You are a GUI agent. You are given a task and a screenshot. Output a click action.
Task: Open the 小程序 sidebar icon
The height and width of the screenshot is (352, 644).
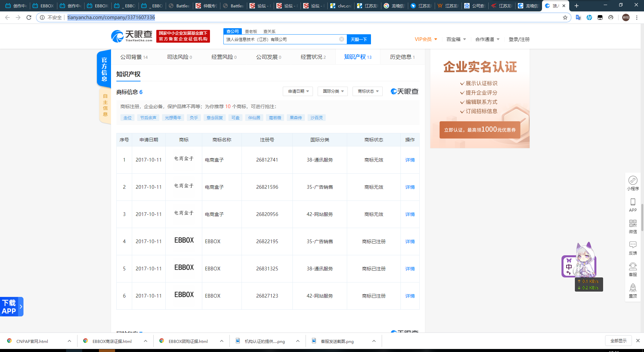pyautogui.click(x=633, y=183)
